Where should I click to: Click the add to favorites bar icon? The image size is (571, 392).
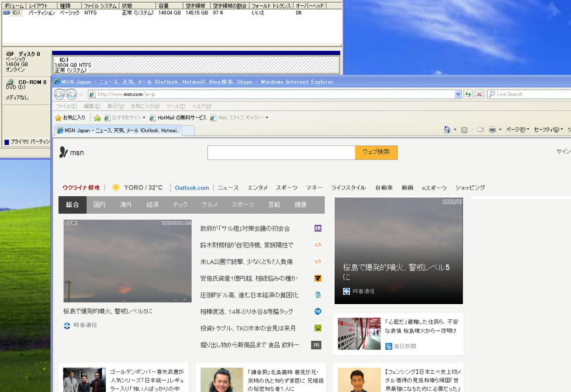click(97, 118)
